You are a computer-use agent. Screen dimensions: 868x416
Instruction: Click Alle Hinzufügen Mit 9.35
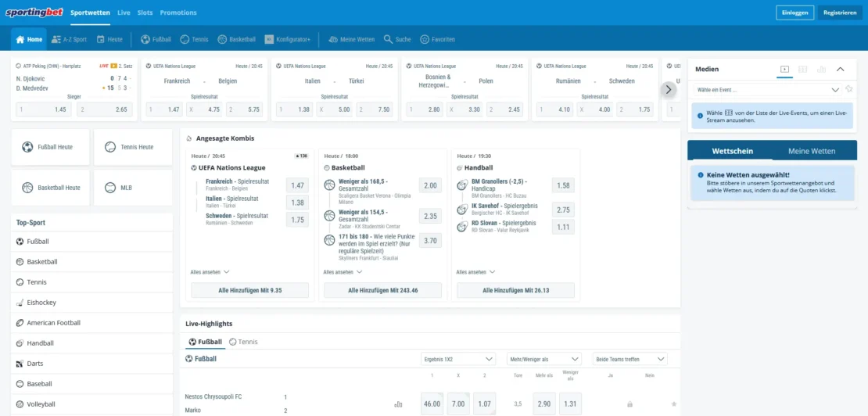click(249, 290)
